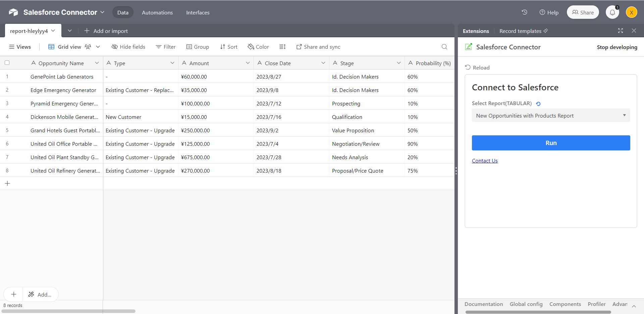644x314 pixels.
Task: Select the 2023/9/8 close date cell
Action: tap(291, 90)
